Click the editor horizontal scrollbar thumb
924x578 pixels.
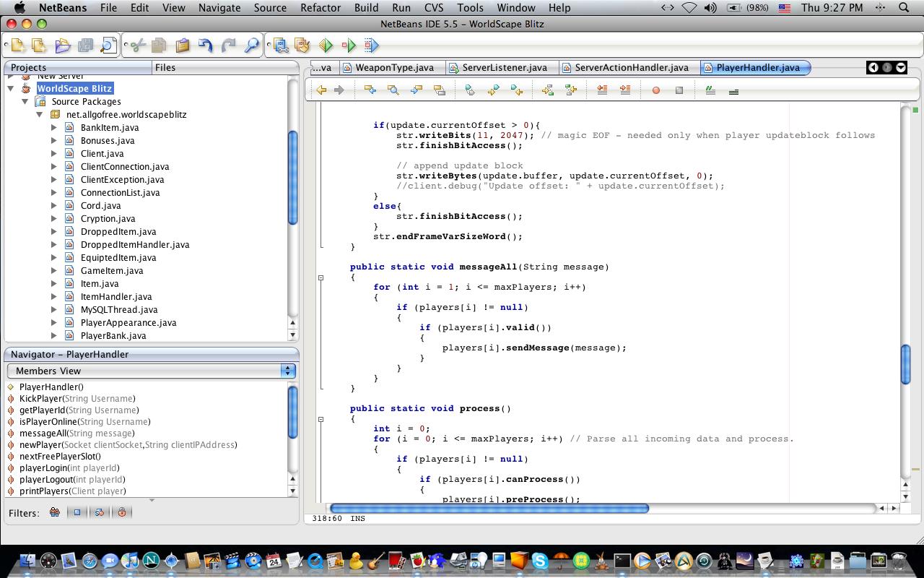point(489,509)
